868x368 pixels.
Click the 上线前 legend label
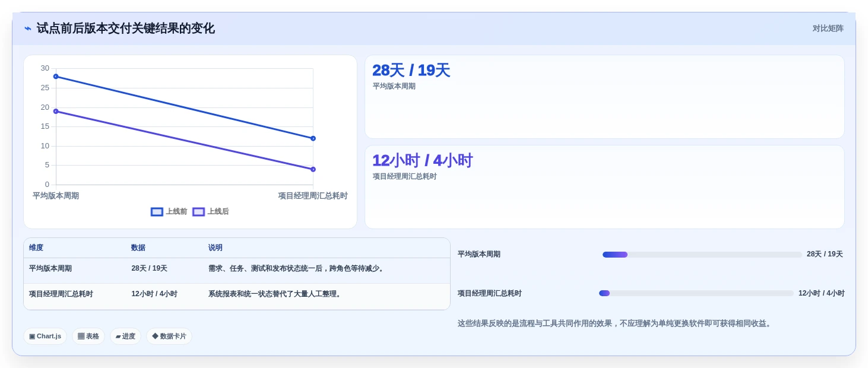[x=176, y=212]
